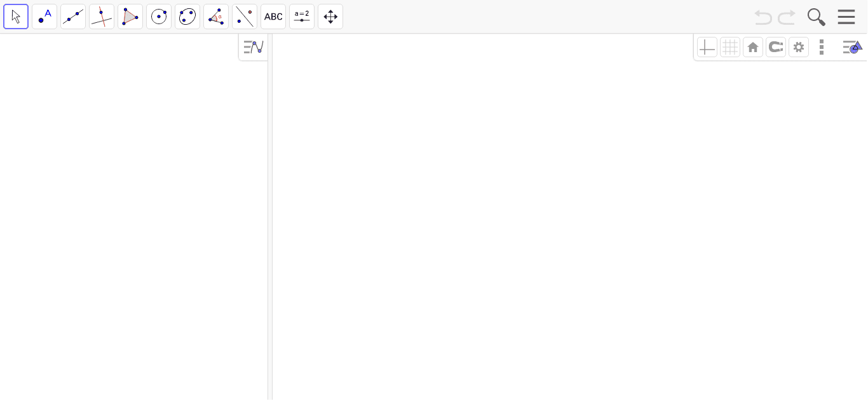Screen dimensions: 868x401
Task: Select the Move arrow tool
Action: (x=16, y=17)
